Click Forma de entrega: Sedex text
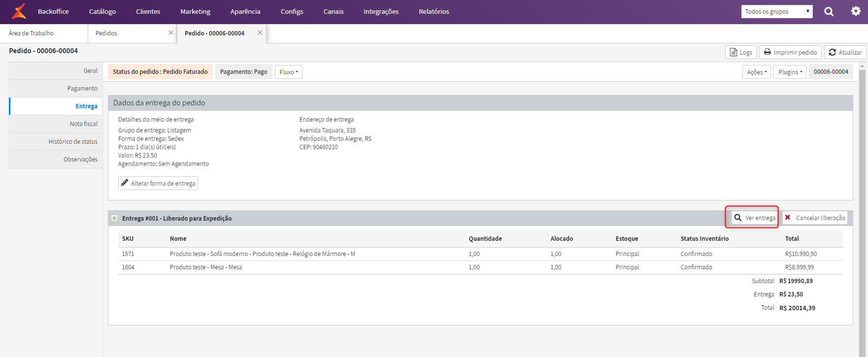The height and width of the screenshot is (357, 868). 151,139
